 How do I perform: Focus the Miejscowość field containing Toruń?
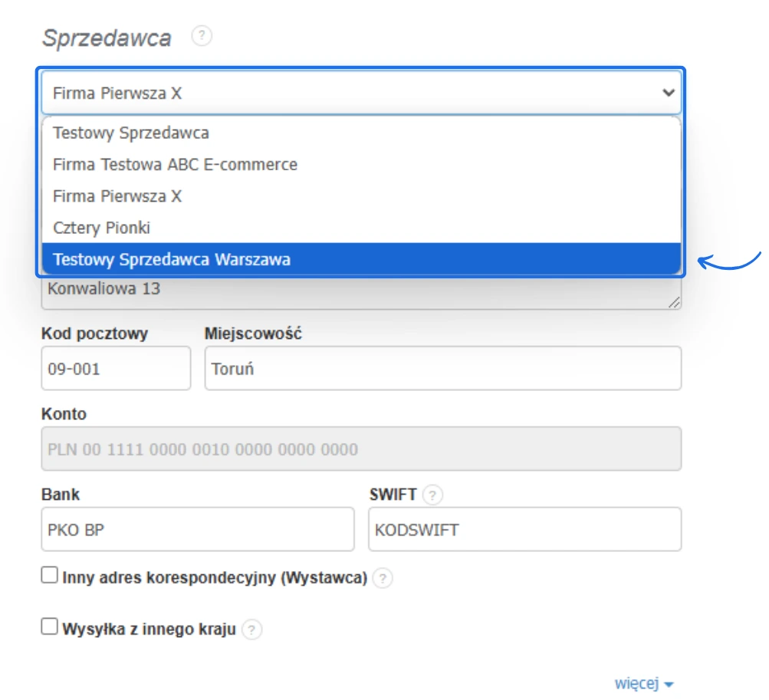[442, 368]
